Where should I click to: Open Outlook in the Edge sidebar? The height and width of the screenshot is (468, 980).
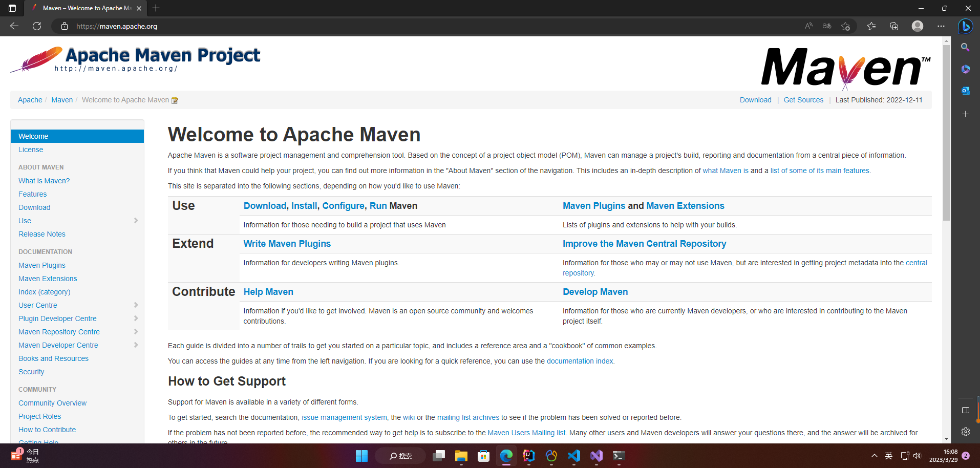click(966, 91)
